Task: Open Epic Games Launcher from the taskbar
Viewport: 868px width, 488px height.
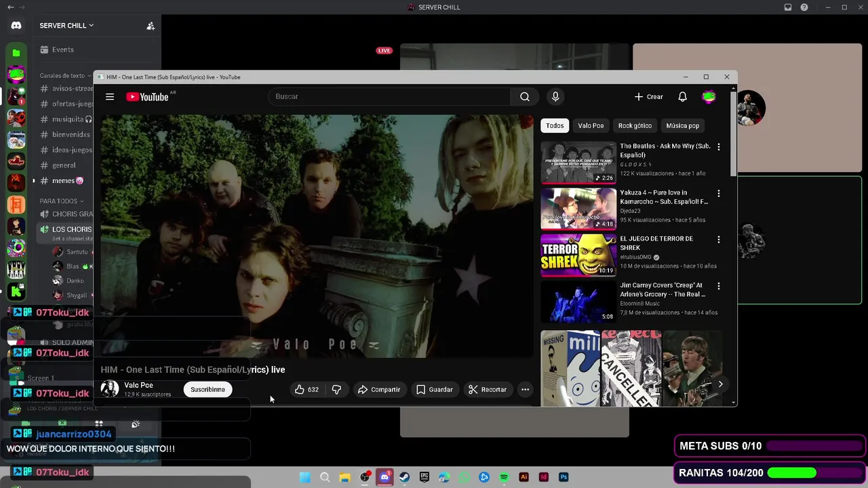Action: [425, 477]
